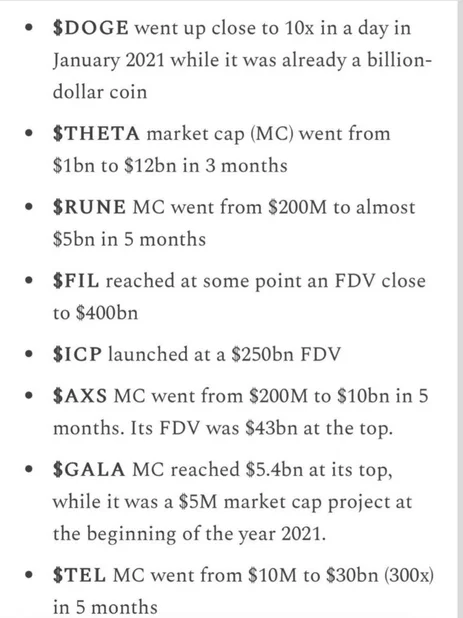Click the $AXS ticker text
Viewport: 463px width, 618px height.
80,396
